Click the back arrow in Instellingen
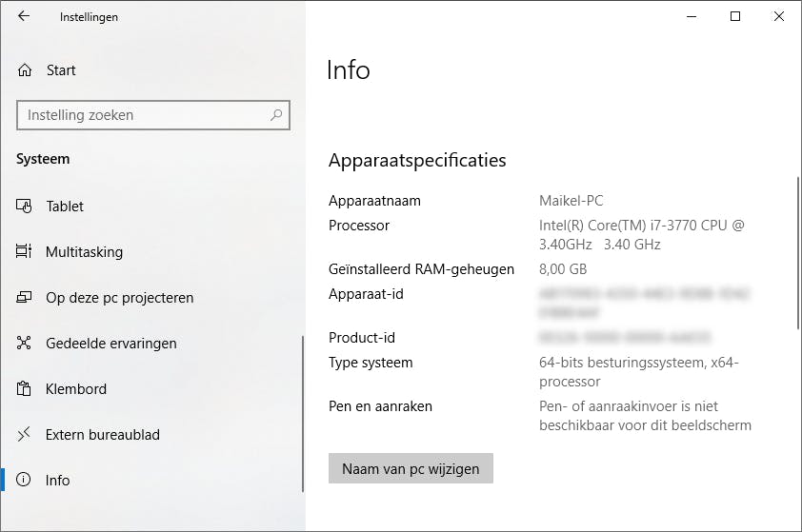Image resolution: width=802 pixels, height=532 pixels. point(24,16)
